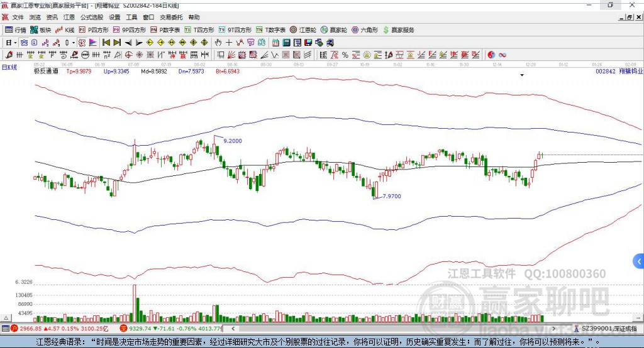This screenshot has height=348, width=644.
Task: Select the red target circle tool
Action: pyautogui.click(x=128, y=55)
